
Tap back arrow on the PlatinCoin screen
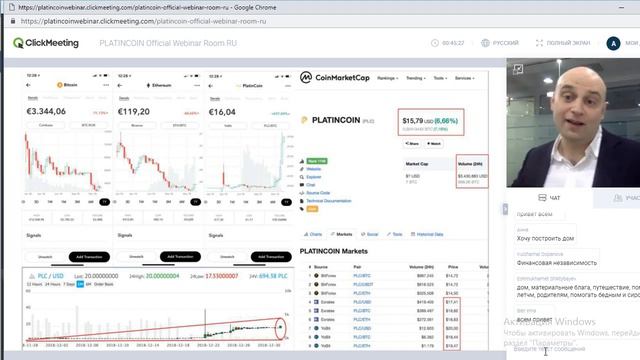[x=211, y=86]
